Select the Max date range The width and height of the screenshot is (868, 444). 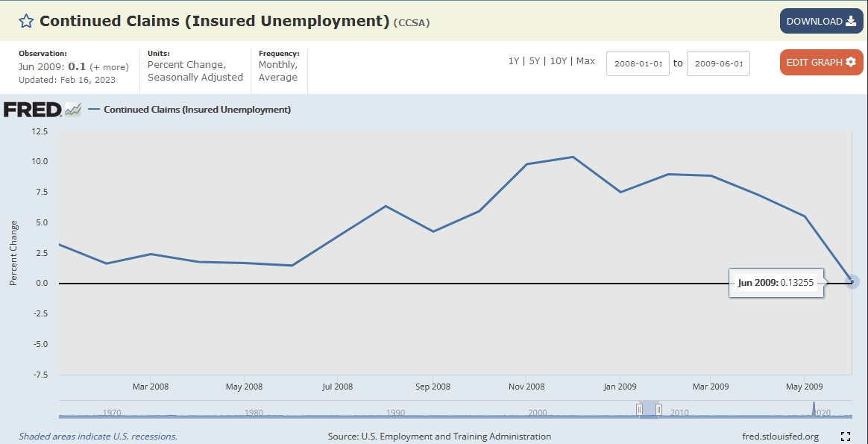pyautogui.click(x=585, y=61)
